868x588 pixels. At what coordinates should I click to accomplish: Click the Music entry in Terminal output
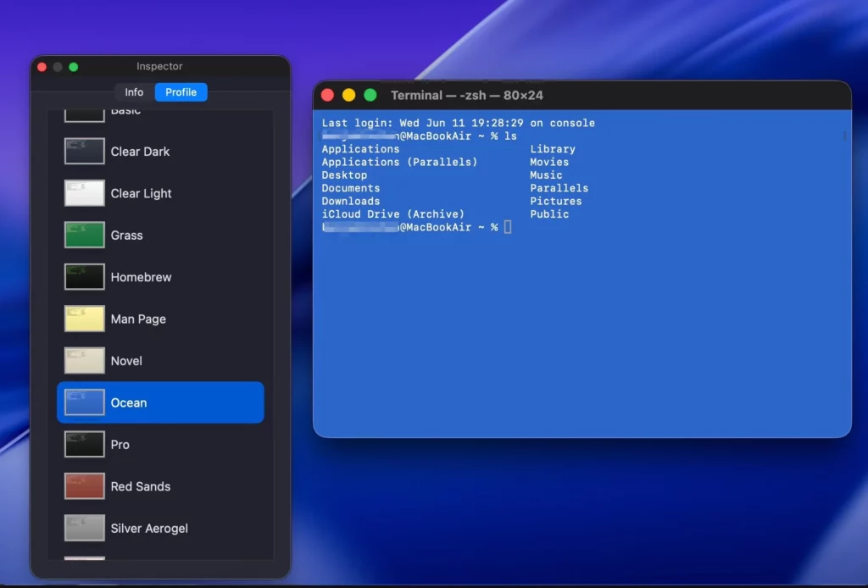tap(546, 175)
